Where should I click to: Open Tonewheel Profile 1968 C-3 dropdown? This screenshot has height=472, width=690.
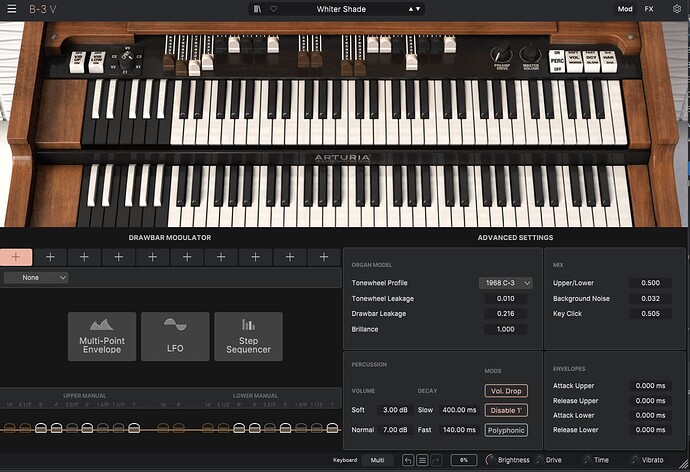506,283
